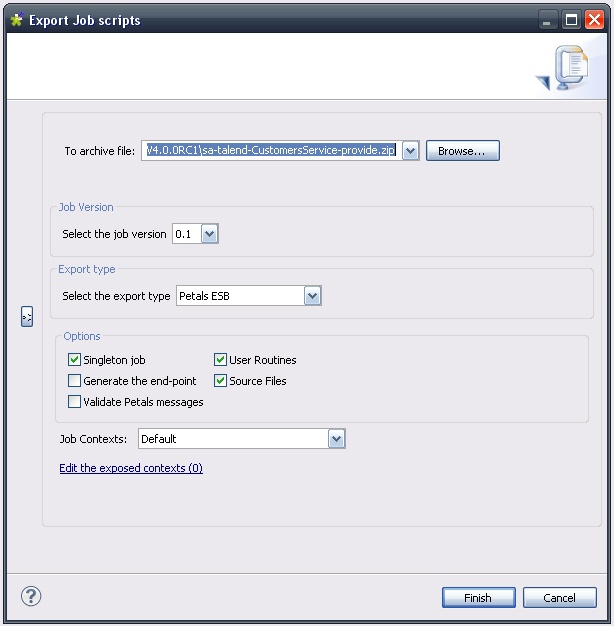Image resolution: width=614 pixels, height=626 pixels.
Task: Open the job version dropdown
Action: pyautogui.click(x=209, y=234)
